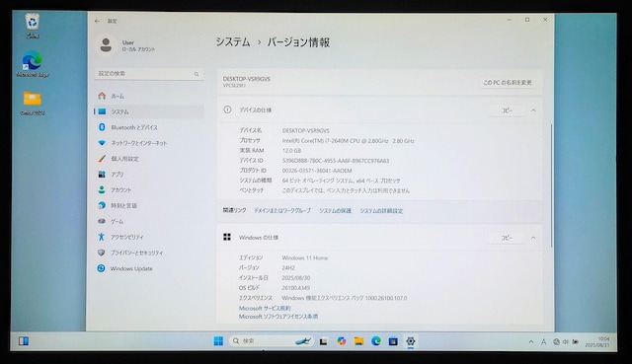Select システム in the sidebar
632x364 pixels.
[x=149, y=111]
